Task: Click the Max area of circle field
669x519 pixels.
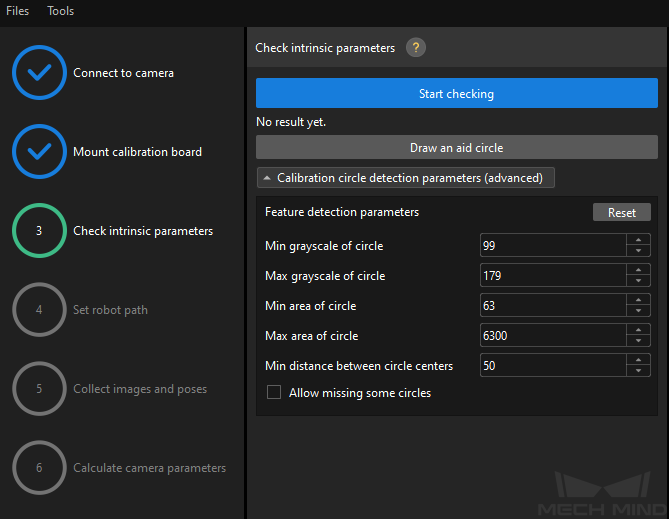Action: point(553,335)
